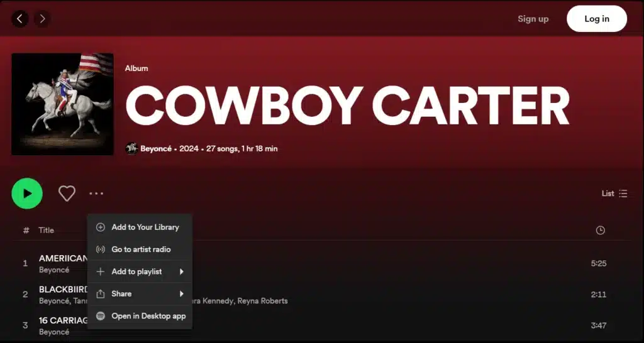Image resolution: width=644 pixels, height=343 pixels.
Task: Click the share upload icon in the menu
Action: (100, 294)
